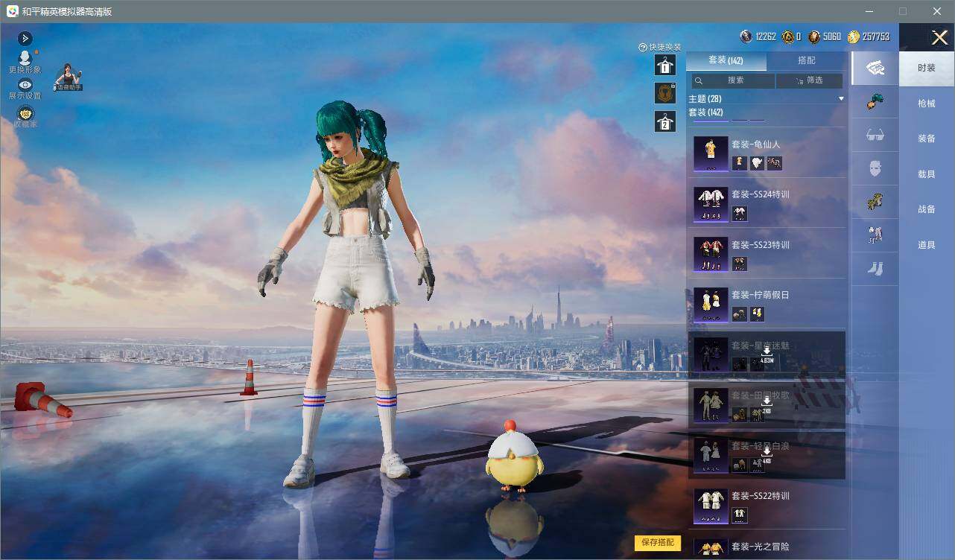The height and width of the screenshot is (560, 955).
Task: Open the 载具 vehicles tab
Action: [927, 174]
